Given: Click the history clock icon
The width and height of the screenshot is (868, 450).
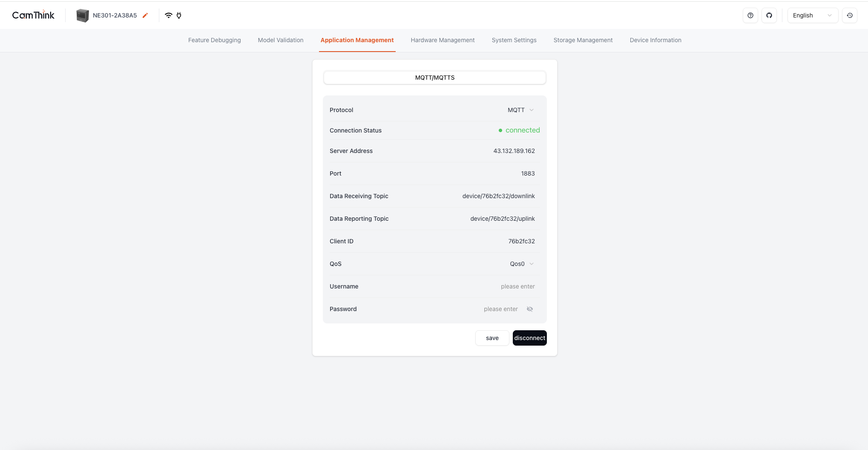Looking at the screenshot, I should [x=849, y=15].
